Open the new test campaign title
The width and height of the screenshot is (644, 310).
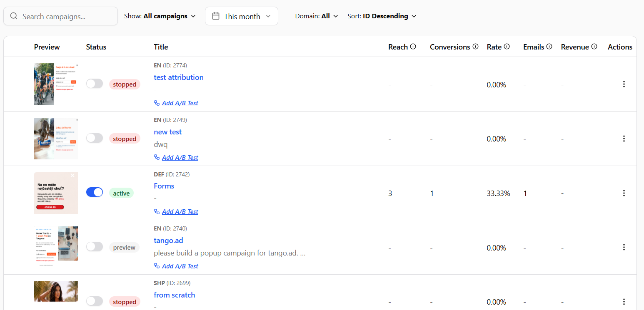[x=168, y=132]
